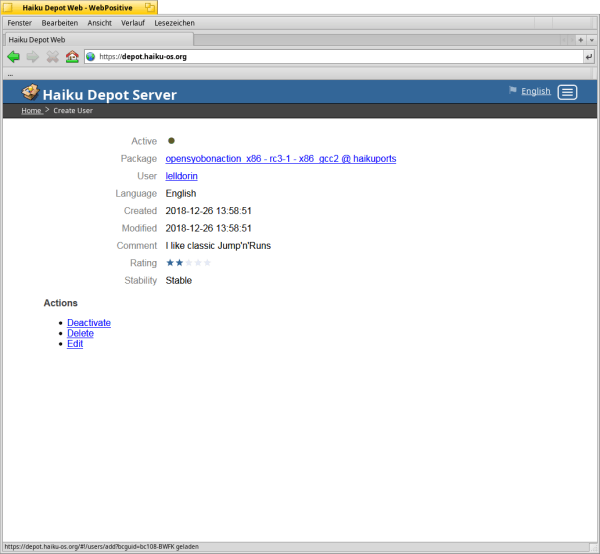Open the user lelldorin link
This screenshot has height=554, width=600.
(x=182, y=176)
